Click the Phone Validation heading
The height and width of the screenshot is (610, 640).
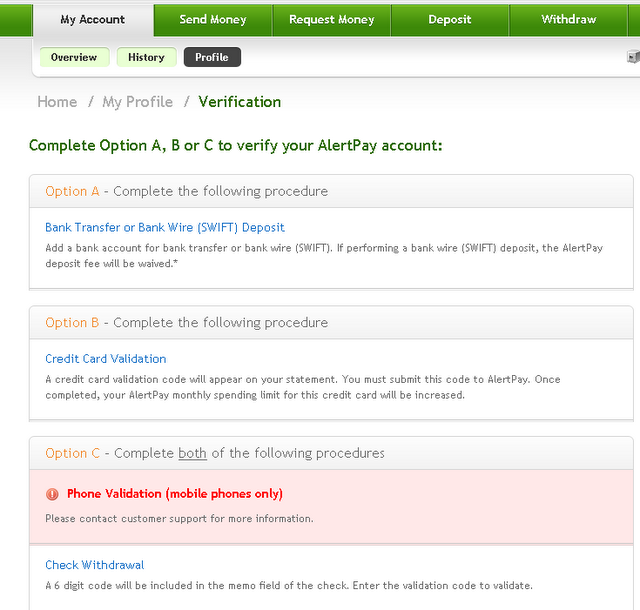click(x=175, y=494)
